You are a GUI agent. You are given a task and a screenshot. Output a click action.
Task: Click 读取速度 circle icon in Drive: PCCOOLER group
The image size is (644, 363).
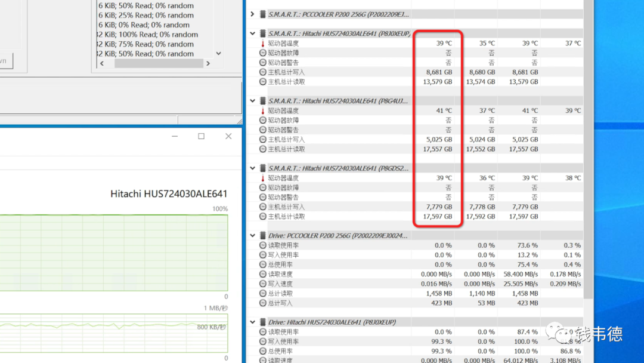263,274
